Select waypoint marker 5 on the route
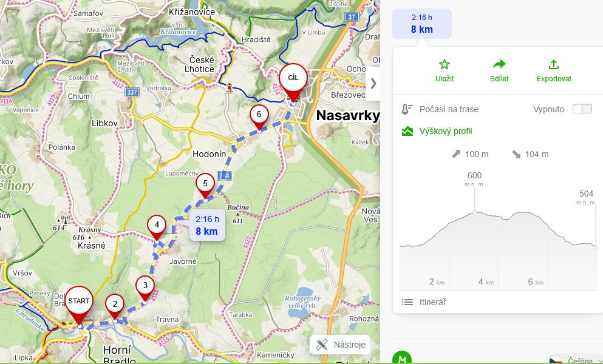 coord(205,184)
